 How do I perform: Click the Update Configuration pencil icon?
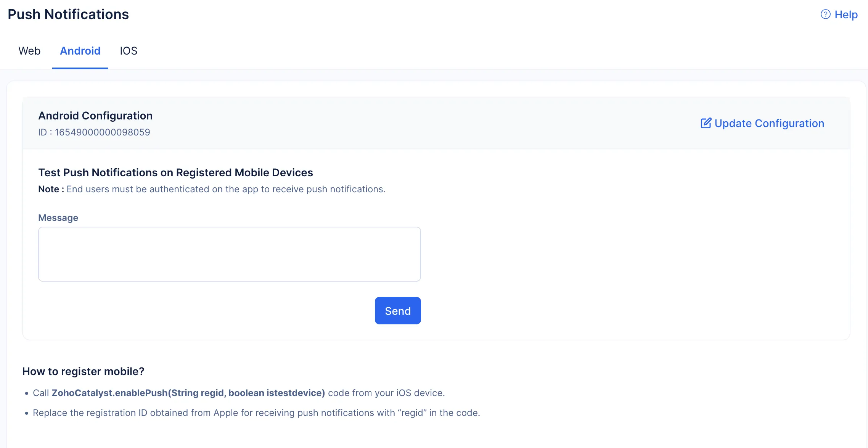[706, 123]
